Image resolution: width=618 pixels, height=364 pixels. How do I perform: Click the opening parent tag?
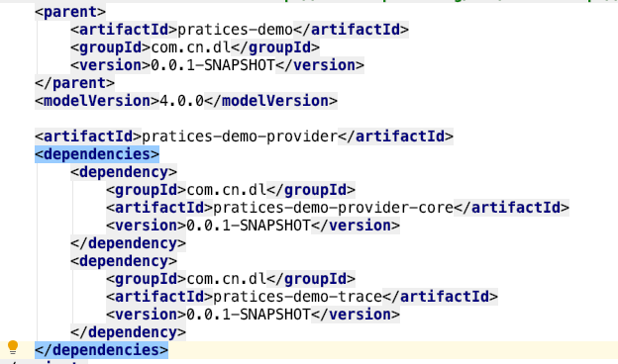(x=70, y=12)
